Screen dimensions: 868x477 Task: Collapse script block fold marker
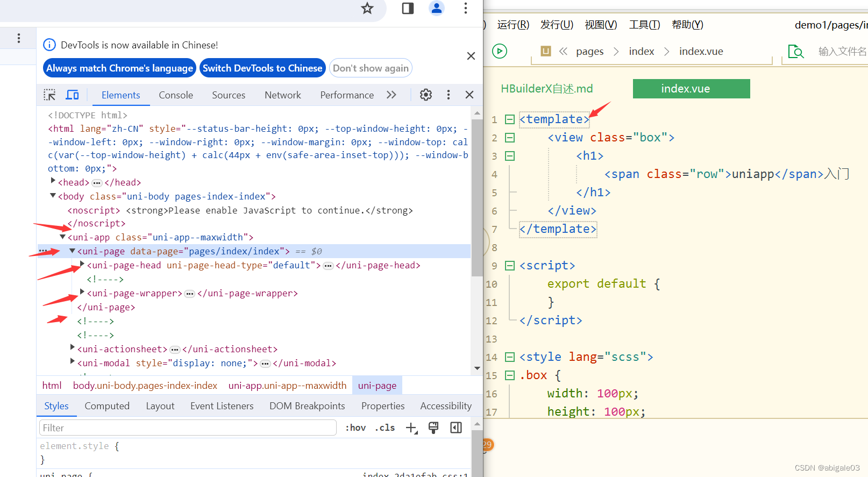coord(510,266)
